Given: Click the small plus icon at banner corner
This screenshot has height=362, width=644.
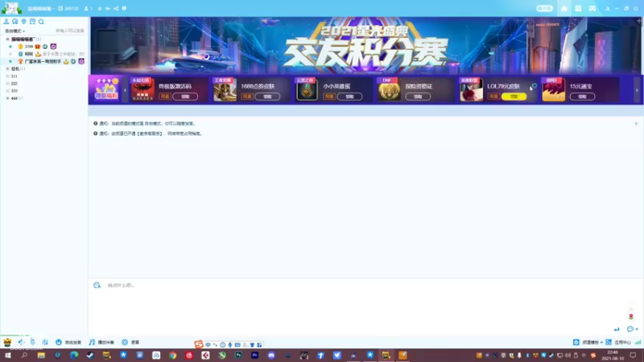Looking at the screenshot, I should [x=638, y=21].
